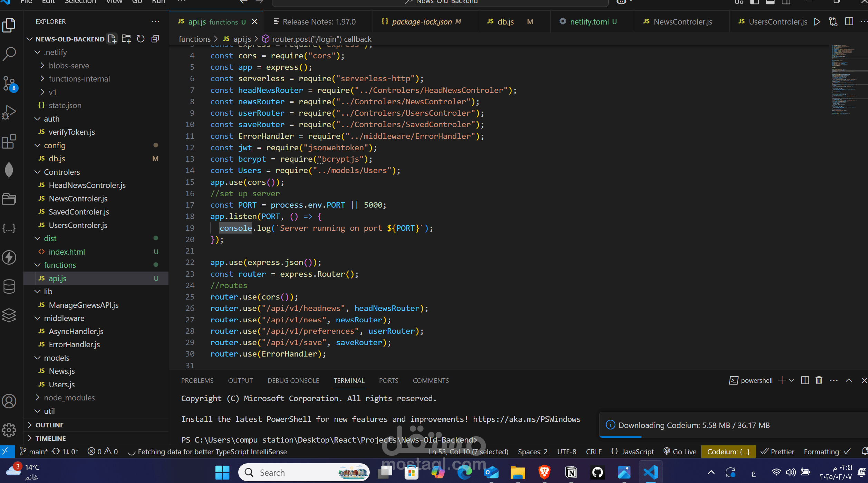Expand the node_modules folder
The width and height of the screenshot is (868, 483).
(x=69, y=398)
